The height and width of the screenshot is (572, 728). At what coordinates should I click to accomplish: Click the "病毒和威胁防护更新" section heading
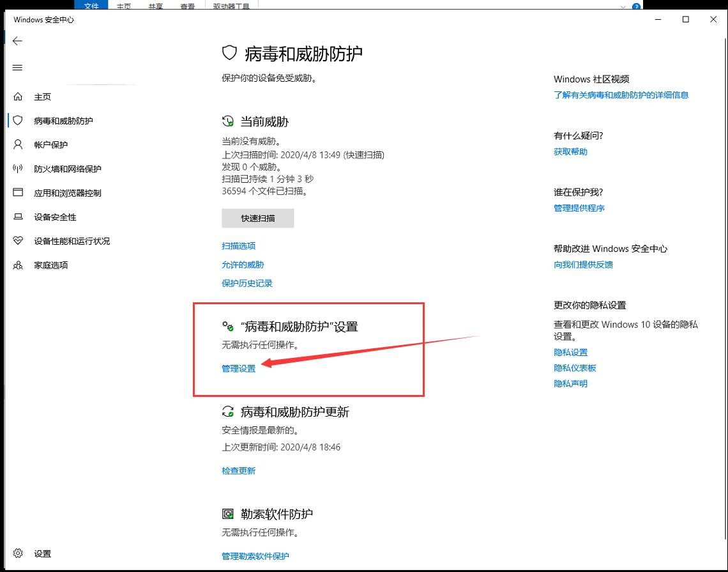pos(295,412)
